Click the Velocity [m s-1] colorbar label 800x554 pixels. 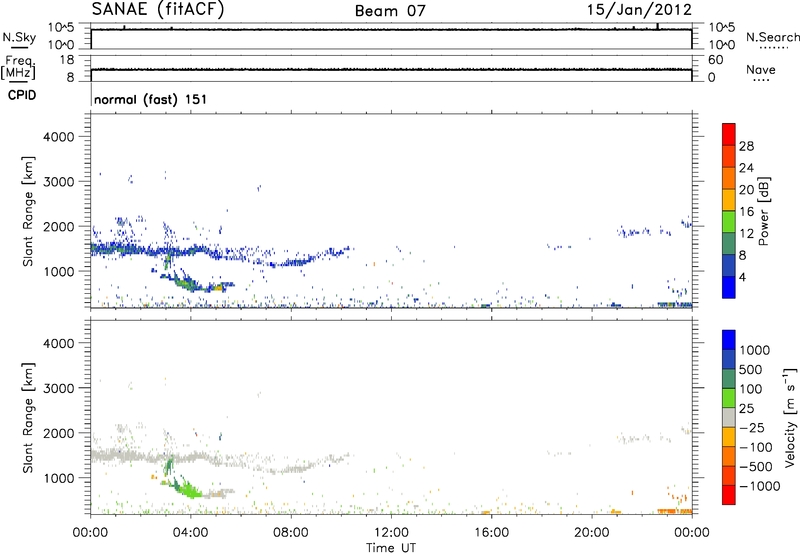(790, 417)
